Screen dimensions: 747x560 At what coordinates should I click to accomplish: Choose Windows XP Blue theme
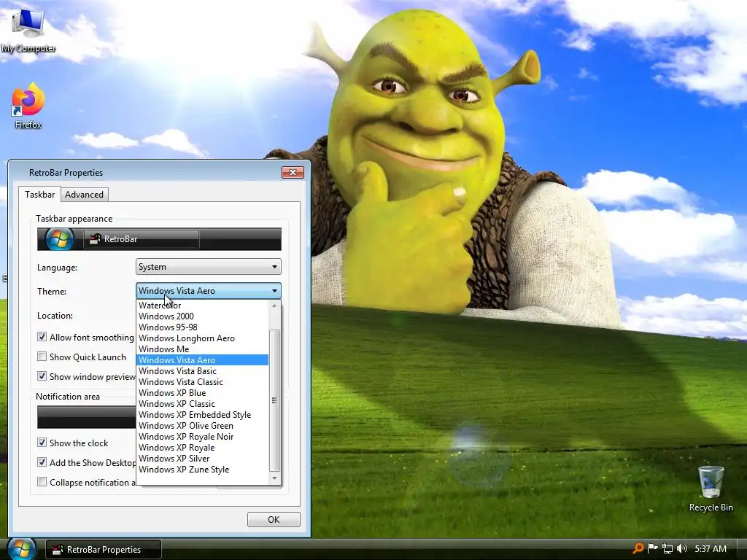pyautogui.click(x=203, y=393)
